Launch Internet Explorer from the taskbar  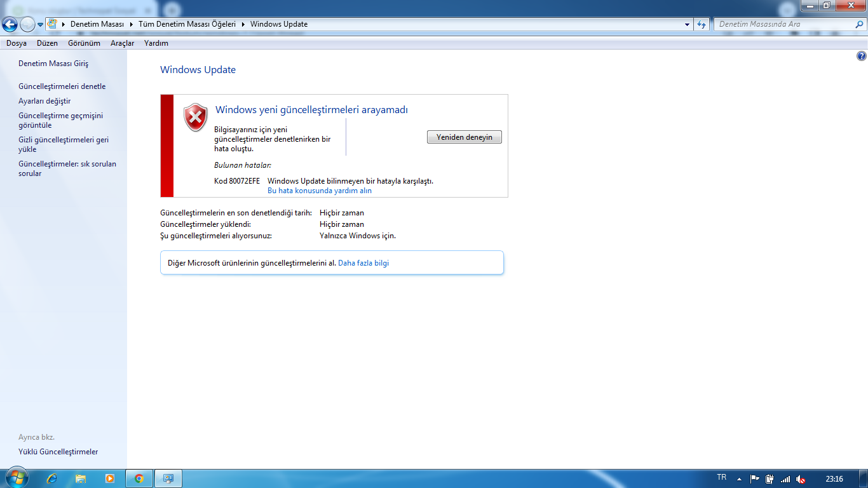51,478
